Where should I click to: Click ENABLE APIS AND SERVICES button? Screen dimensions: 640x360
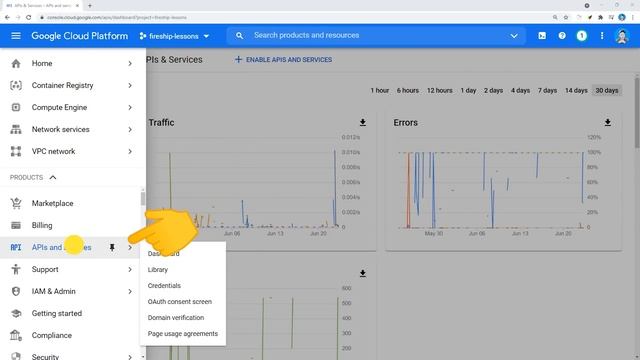(283, 60)
